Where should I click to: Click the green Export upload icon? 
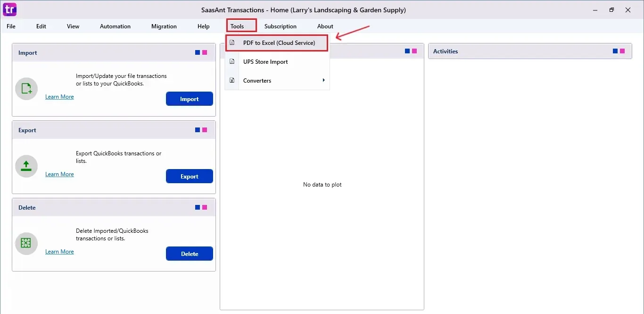26,166
